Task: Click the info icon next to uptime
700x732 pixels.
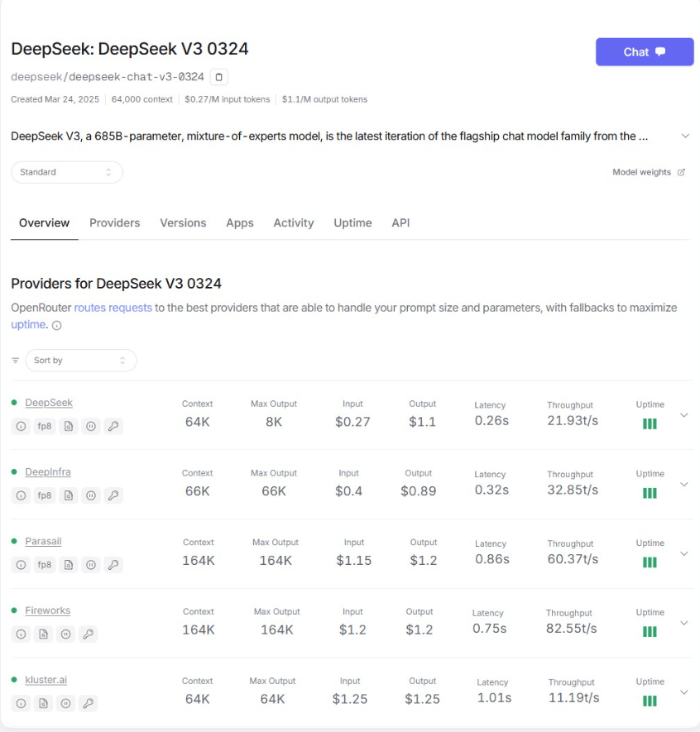Action: point(56,325)
